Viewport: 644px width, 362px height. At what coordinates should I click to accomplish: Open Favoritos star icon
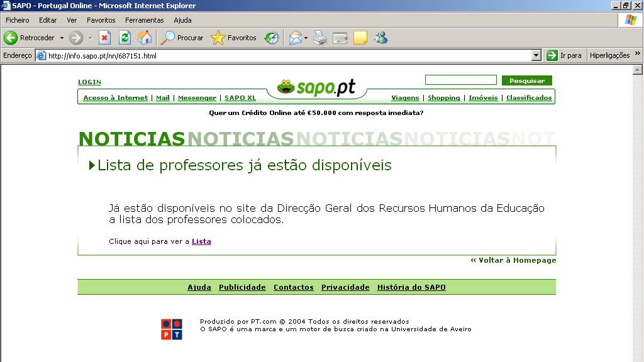218,38
